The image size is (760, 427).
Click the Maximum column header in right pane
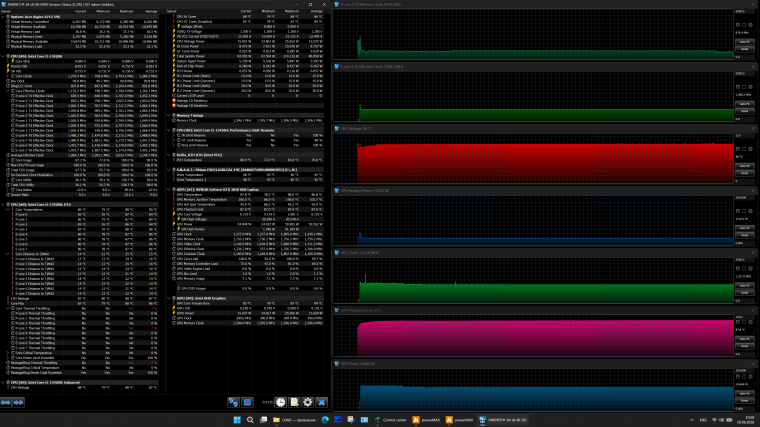292,11
